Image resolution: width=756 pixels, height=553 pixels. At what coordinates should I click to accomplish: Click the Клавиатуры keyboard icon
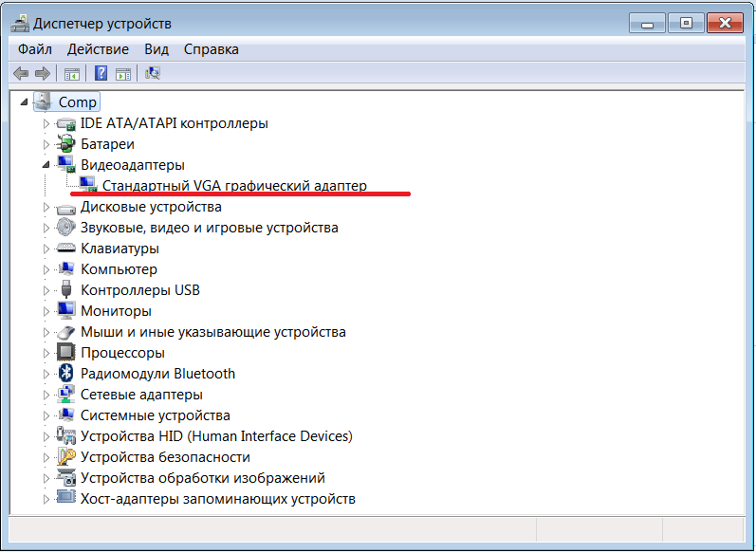point(66,249)
